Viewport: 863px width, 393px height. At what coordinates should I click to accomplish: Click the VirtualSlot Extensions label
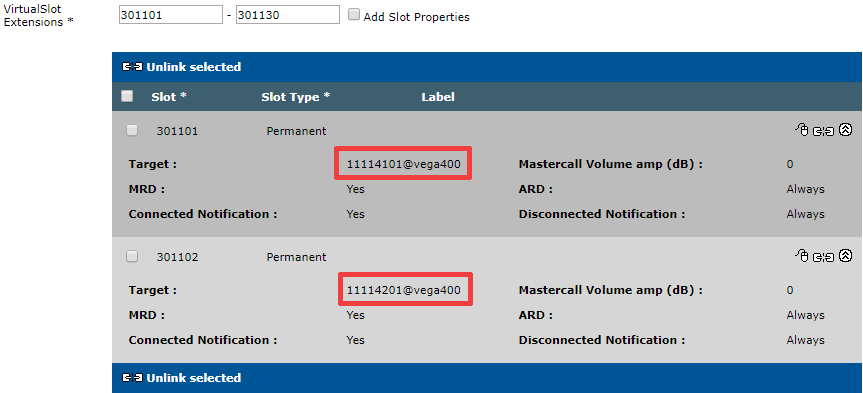click(x=39, y=16)
